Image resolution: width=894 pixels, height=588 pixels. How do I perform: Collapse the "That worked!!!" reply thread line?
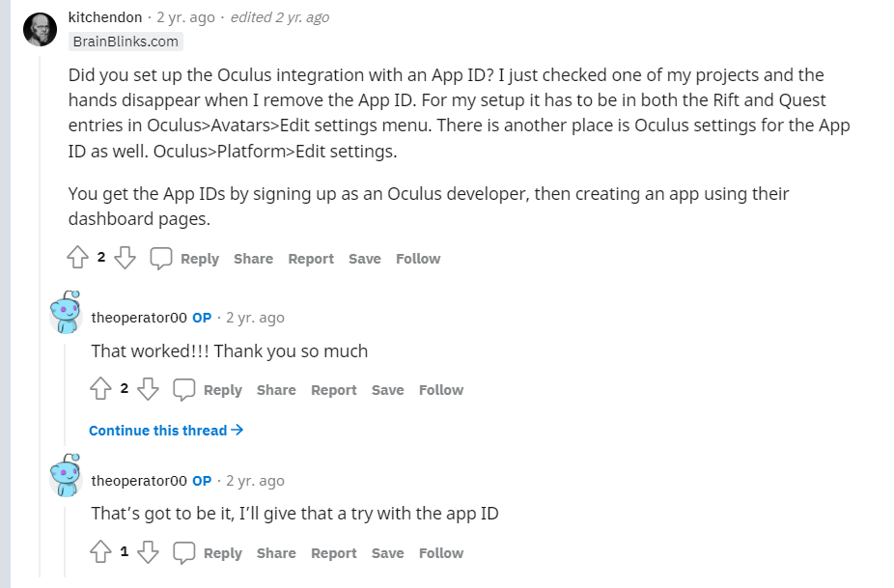(x=65, y=395)
